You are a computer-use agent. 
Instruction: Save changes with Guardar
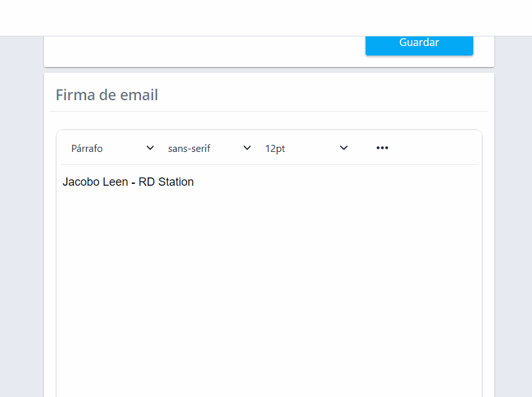[x=419, y=42]
